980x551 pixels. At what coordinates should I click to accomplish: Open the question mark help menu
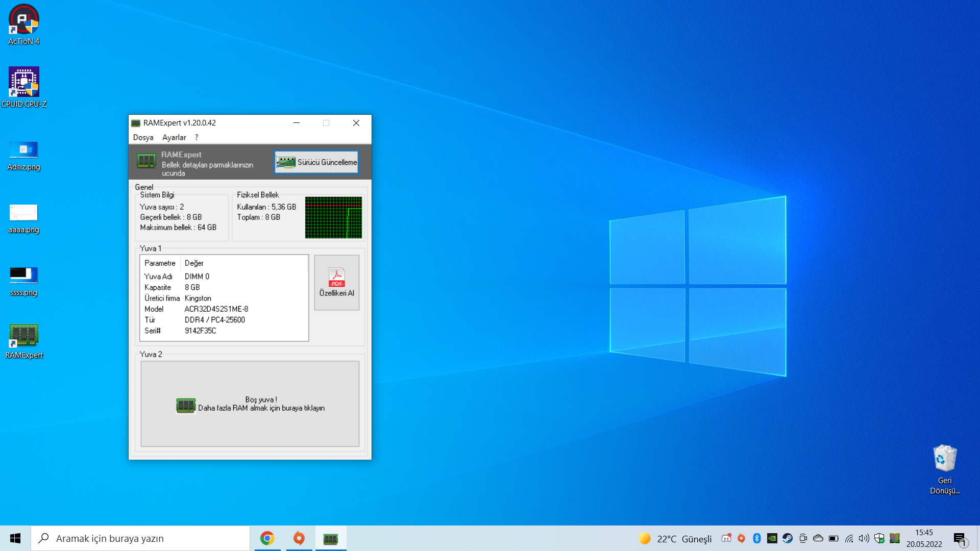pos(197,137)
